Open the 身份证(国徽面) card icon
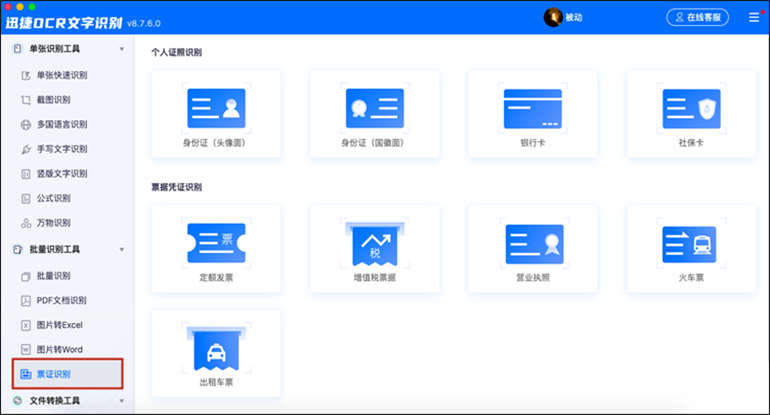Screen dimensions: 770x415 pos(375,108)
